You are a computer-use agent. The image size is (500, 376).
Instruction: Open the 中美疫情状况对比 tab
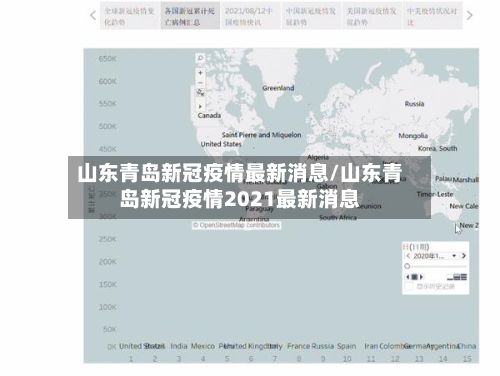pyautogui.click(x=433, y=16)
